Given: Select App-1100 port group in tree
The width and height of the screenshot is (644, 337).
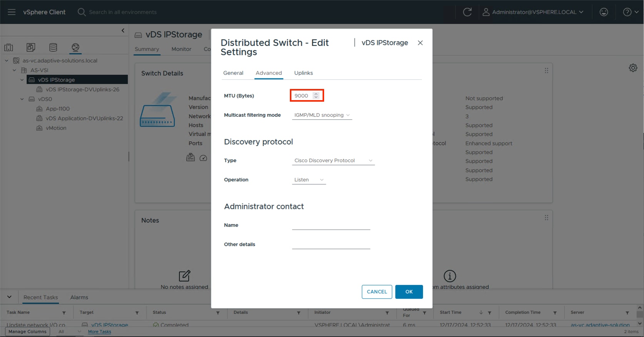Looking at the screenshot, I should click(58, 109).
